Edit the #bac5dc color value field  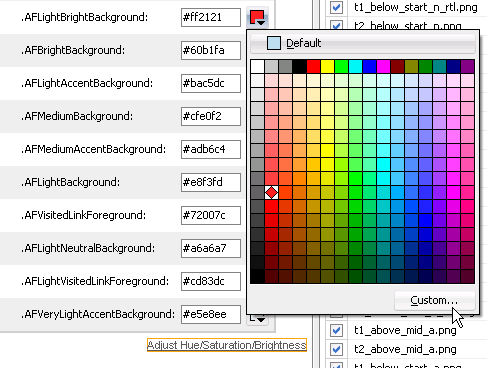click(211, 83)
